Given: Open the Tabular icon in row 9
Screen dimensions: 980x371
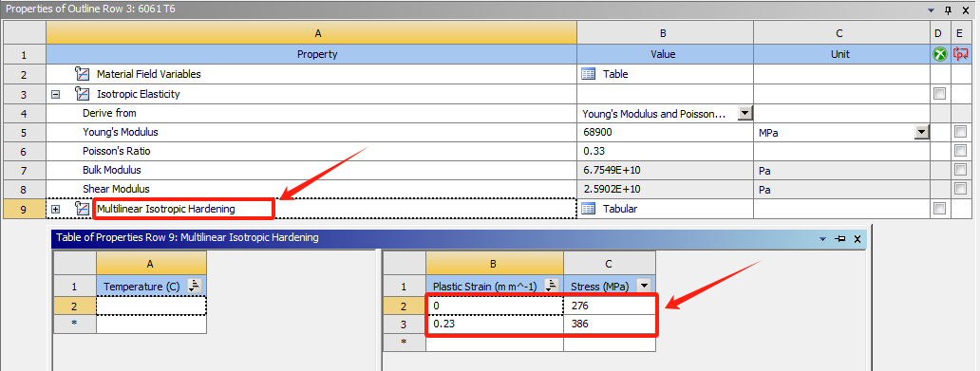Looking at the screenshot, I should coord(588,210).
